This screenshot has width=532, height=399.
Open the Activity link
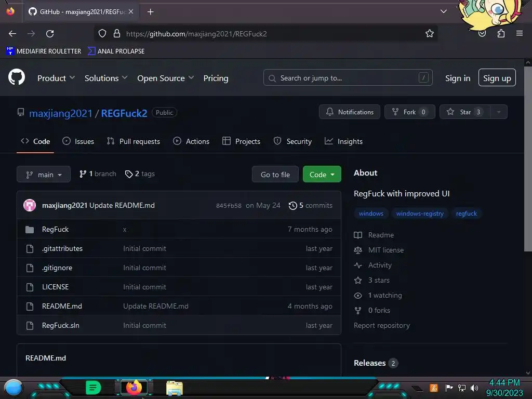[373, 265]
